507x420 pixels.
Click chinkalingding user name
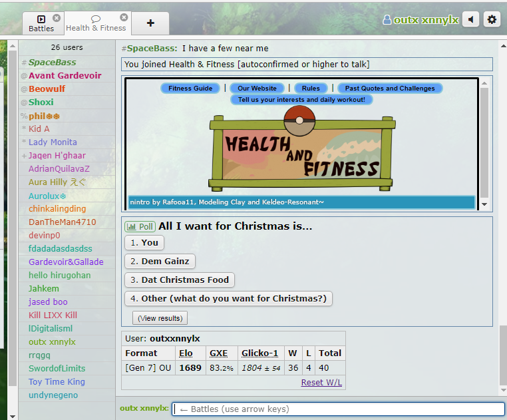[67, 209]
